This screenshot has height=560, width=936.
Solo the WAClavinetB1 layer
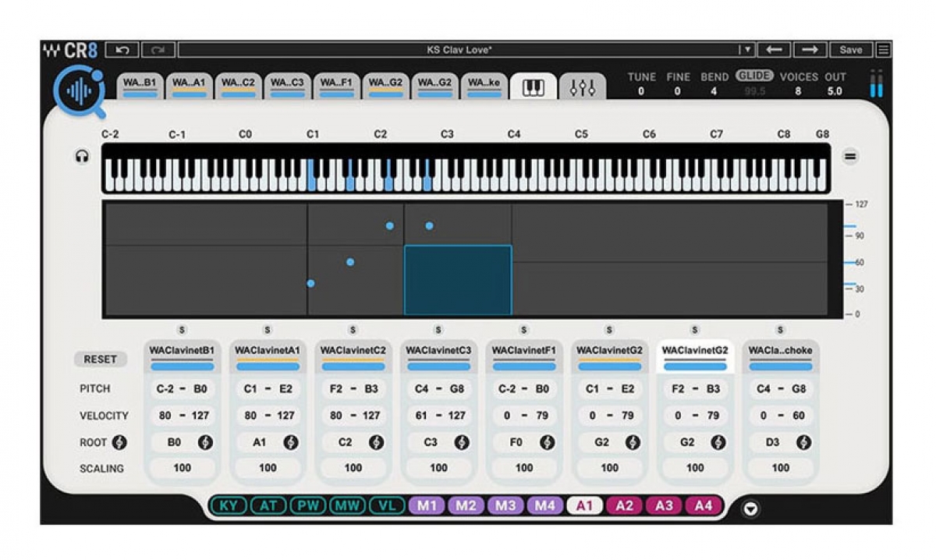click(x=183, y=331)
